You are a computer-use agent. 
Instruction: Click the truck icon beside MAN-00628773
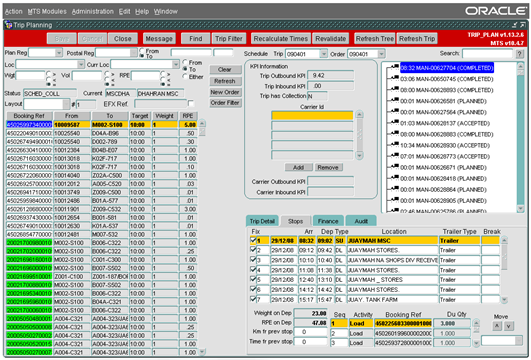(x=395, y=156)
